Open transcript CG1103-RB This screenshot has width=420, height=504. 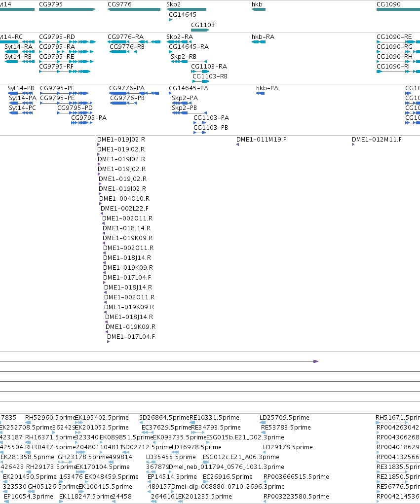tap(210, 76)
